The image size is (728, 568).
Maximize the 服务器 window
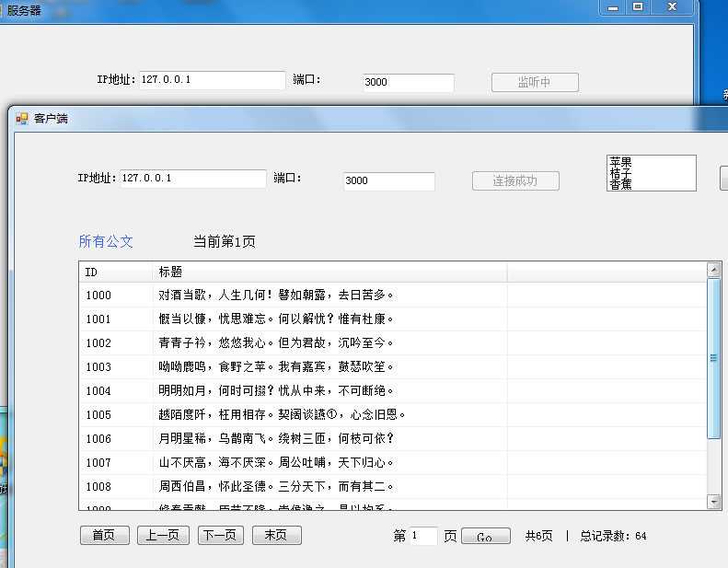(x=639, y=7)
